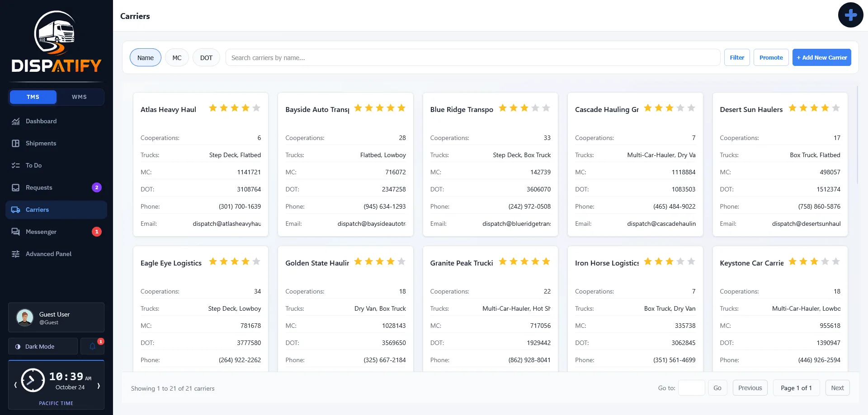Click the Dispatify truck logo
This screenshot has height=415, width=868.
click(56, 42)
